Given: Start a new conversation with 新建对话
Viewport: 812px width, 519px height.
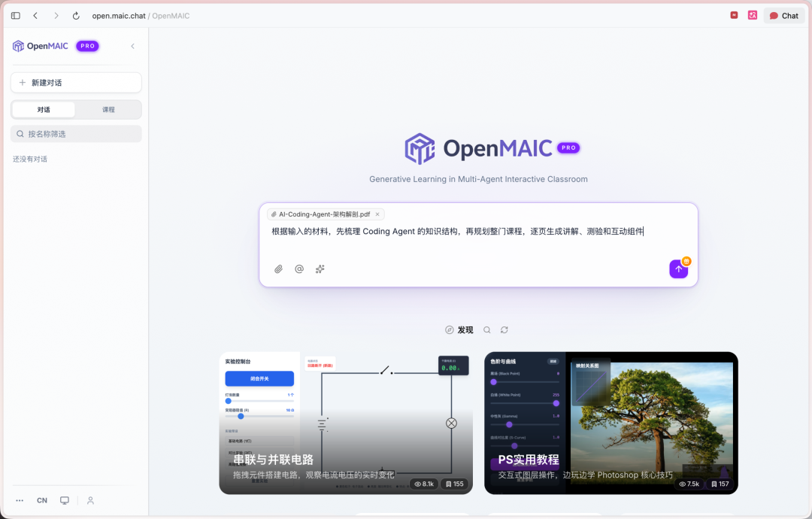Looking at the screenshot, I should tap(76, 82).
